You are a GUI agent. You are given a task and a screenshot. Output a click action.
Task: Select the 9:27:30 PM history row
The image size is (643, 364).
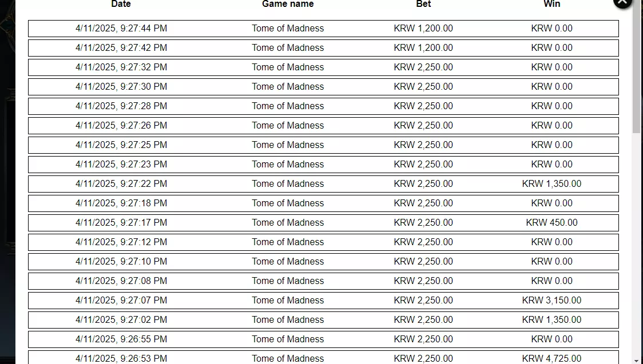(323, 87)
